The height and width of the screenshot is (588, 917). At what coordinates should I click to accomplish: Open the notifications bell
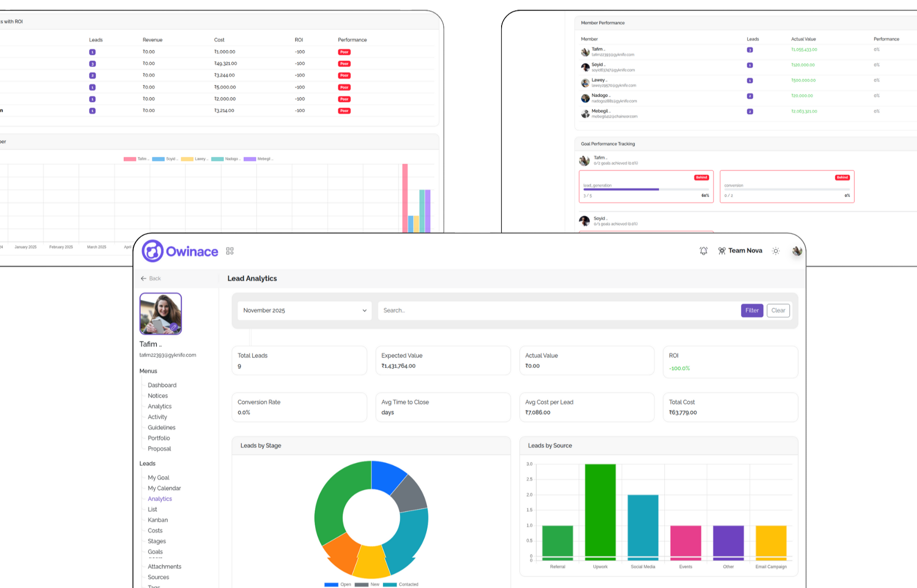tap(703, 251)
